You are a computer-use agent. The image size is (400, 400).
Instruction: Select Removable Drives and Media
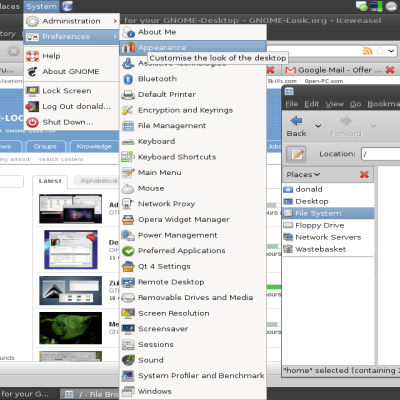(x=193, y=298)
